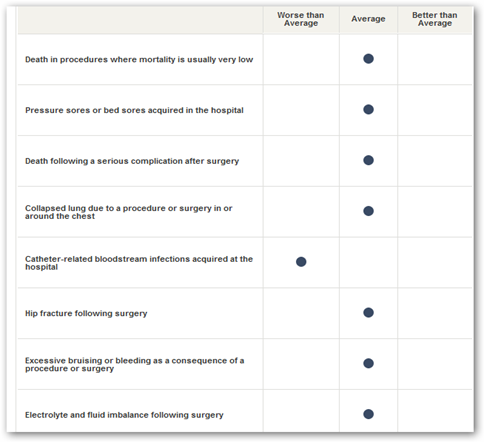Click 'Catheter-related bloodstream infections' measure label

[x=139, y=263]
